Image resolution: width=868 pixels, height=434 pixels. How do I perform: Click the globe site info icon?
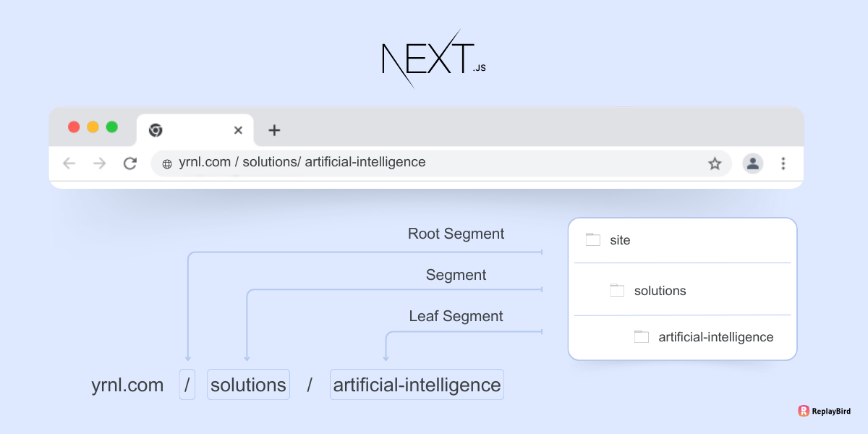click(167, 163)
